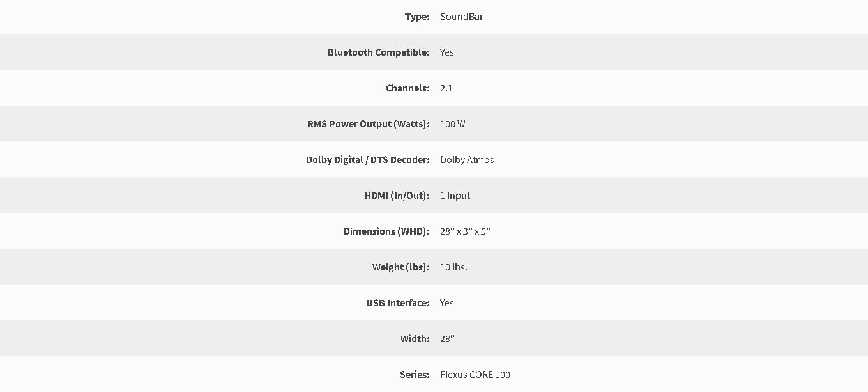The width and height of the screenshot is (868, 392).
Task: Click the HDMI (In/Out) label
Action: click(397, 196)
